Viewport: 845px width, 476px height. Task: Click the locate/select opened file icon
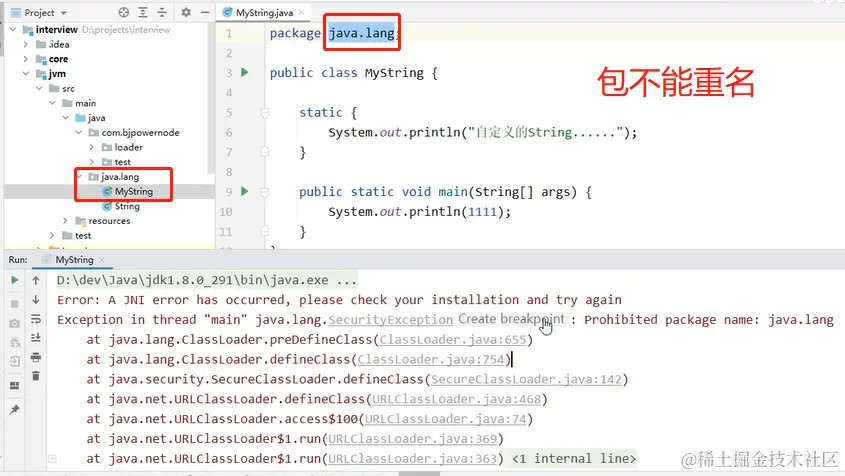(x=123, y=12)
